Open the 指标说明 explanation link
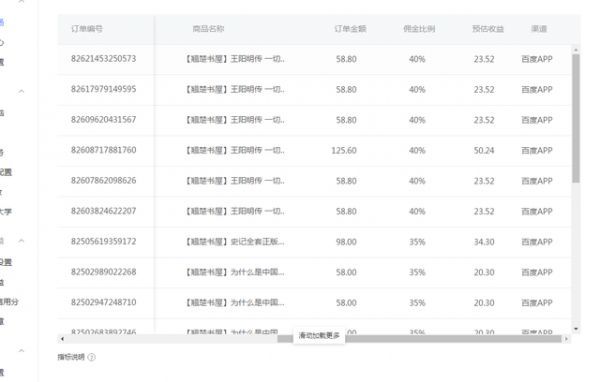The width and height of the screenshot is (600, 382). (x=71, y=357)
